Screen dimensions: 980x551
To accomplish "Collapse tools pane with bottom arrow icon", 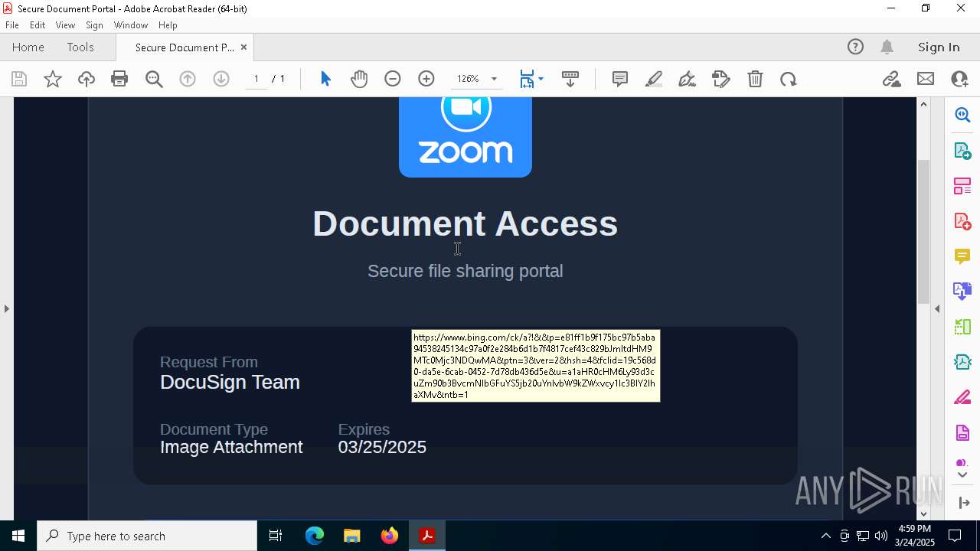I will pyautogui.click(x=962, y=503).
